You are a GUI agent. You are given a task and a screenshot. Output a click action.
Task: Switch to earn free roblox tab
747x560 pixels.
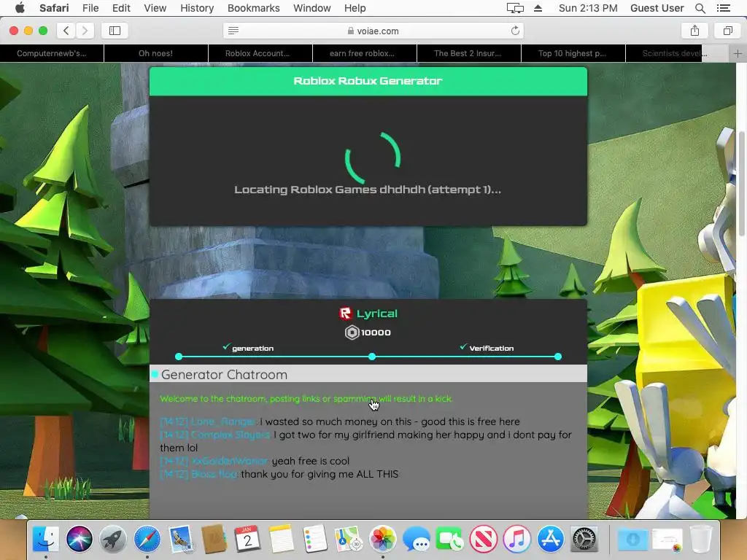click(365, 53)
